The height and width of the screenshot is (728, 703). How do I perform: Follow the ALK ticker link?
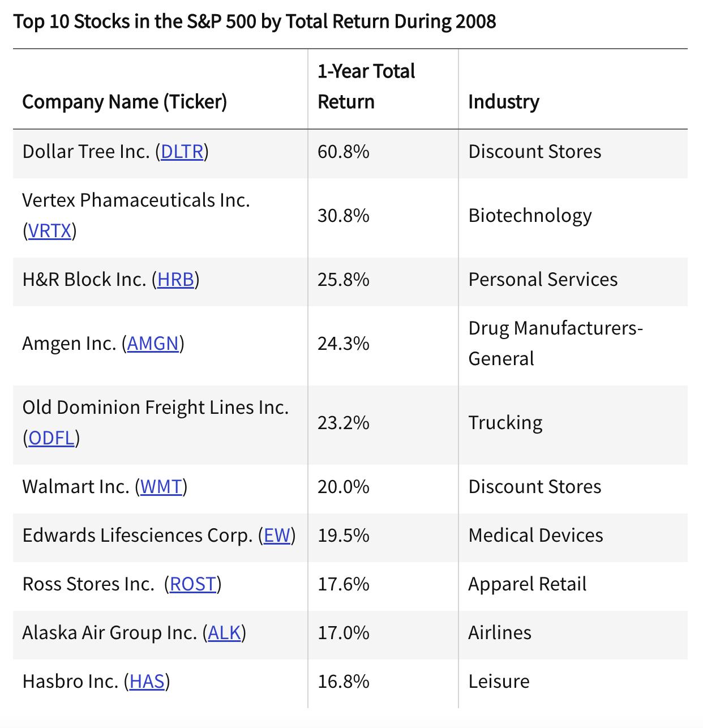(x=224, y=633)
